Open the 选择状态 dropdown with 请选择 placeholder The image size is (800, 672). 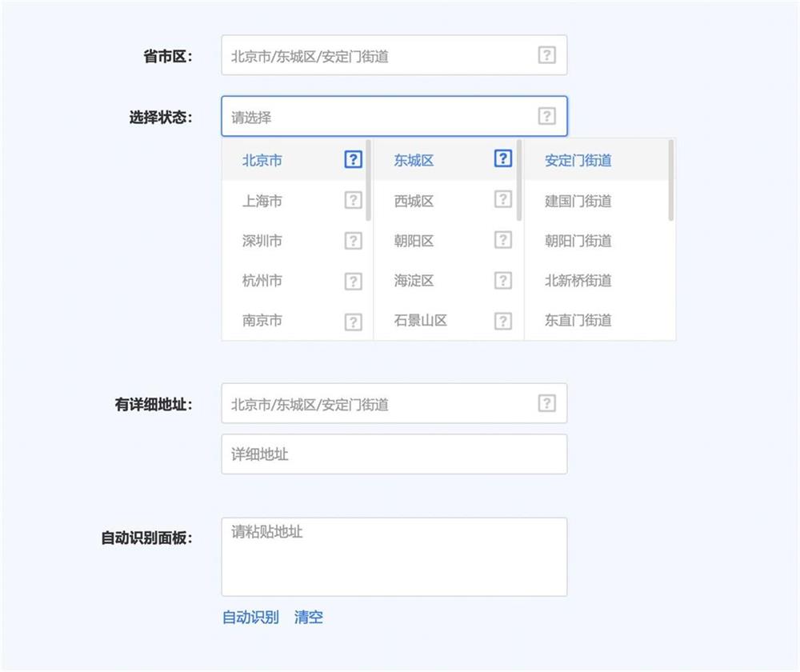click(376, 118)
